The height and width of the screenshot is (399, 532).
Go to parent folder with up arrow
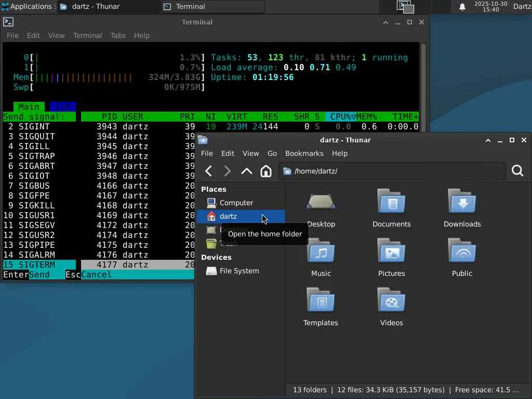pyautogui.click(x=246, y=171)
